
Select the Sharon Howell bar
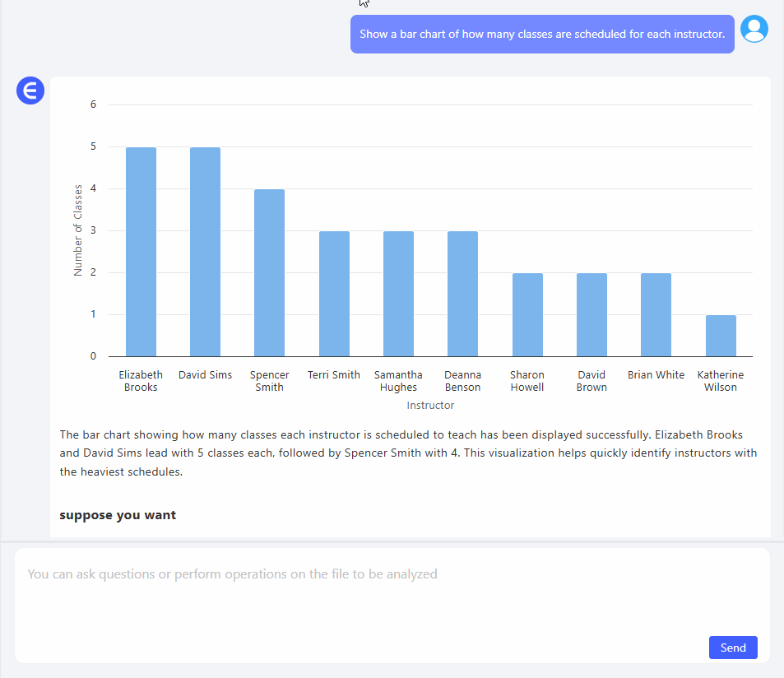click(527, 314)
